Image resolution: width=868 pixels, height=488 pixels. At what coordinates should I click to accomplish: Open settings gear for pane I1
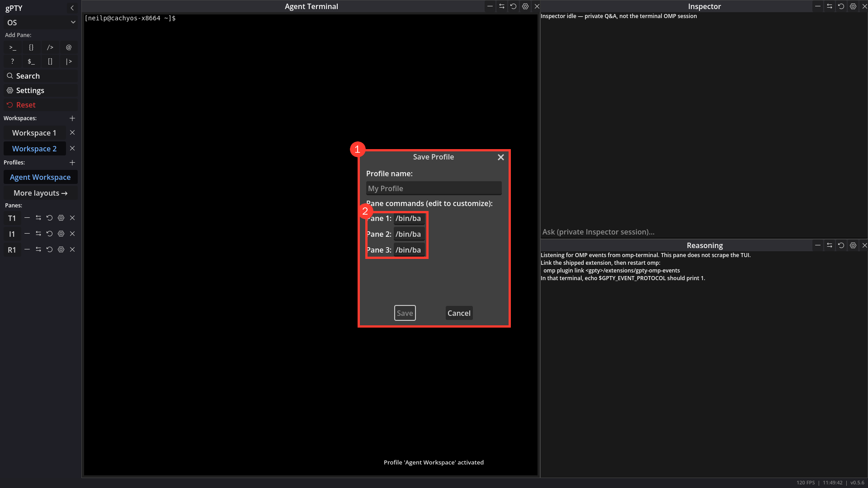tap(61, 234)
